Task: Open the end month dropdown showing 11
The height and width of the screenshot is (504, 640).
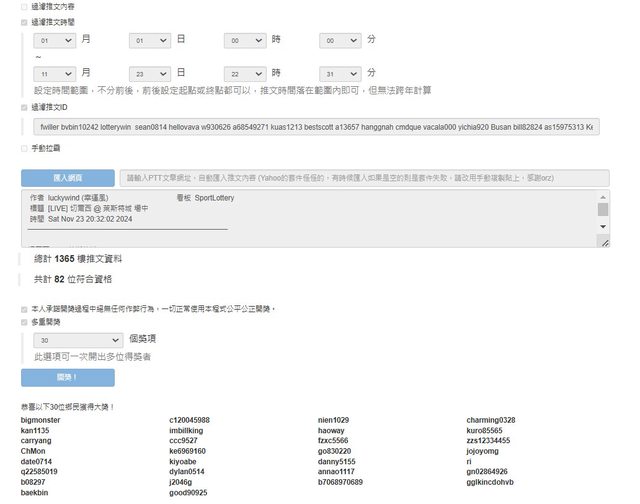Action: click(54, 74)
